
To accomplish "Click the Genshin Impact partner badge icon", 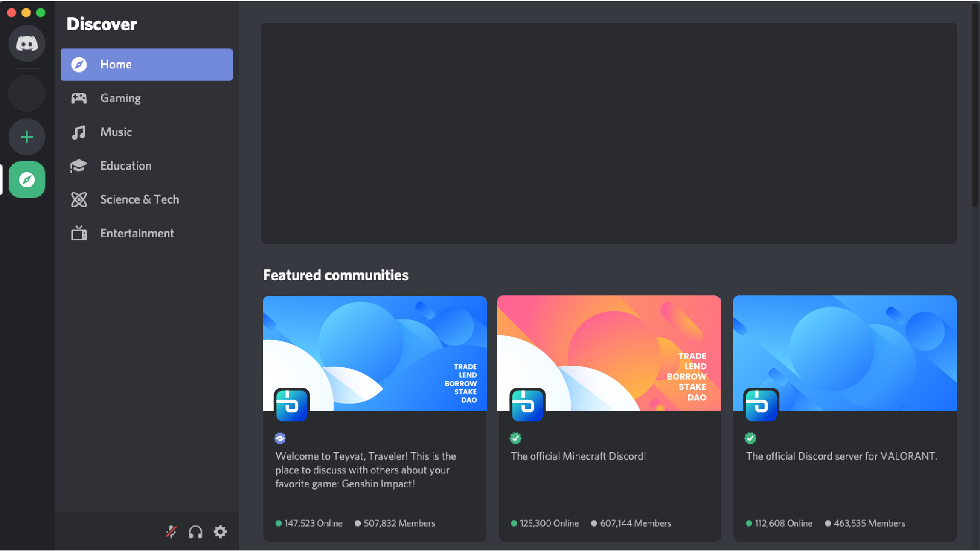I will (280, 438).
